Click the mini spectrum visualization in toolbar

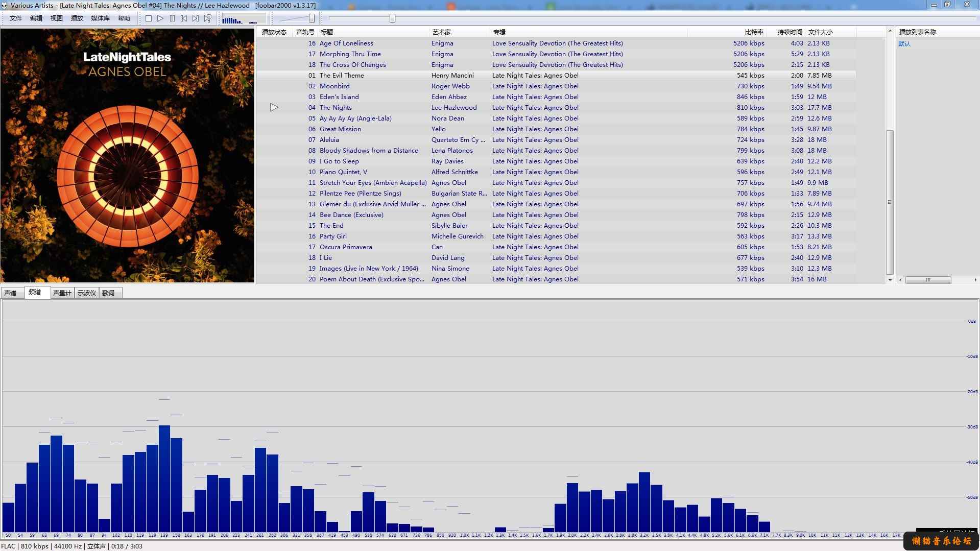coord(244,19)
